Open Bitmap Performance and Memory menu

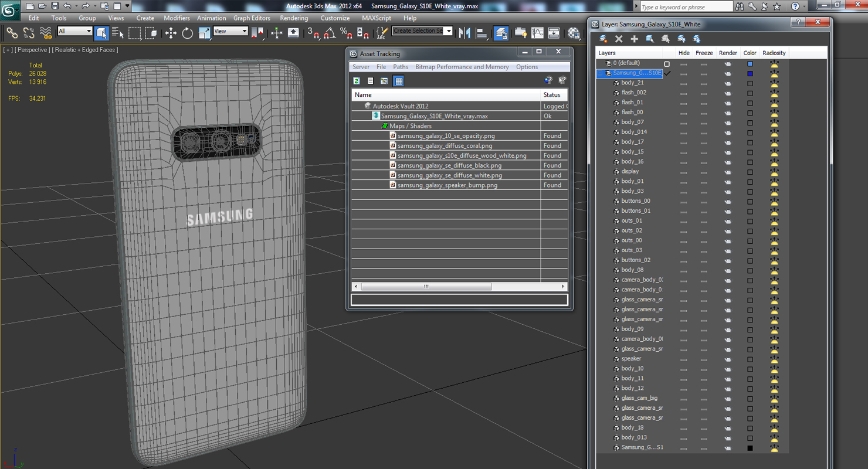462,67
